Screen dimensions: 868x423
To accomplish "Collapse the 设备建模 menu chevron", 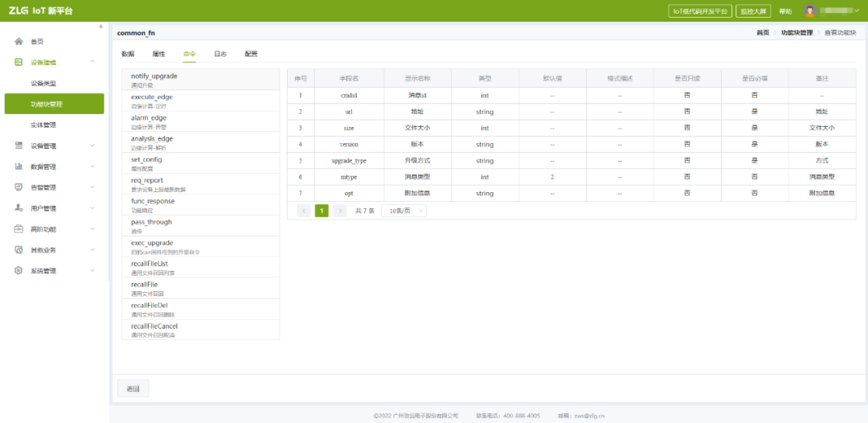I will pyautogui.click(x=92, y=62).
